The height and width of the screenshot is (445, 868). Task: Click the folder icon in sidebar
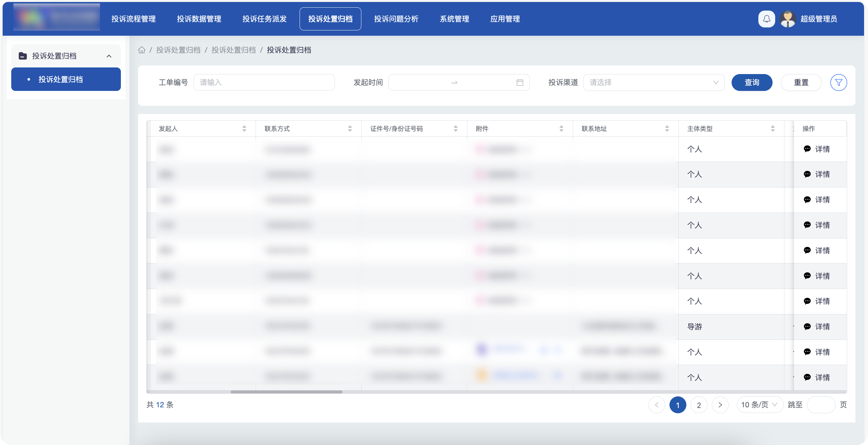point(22,56)
